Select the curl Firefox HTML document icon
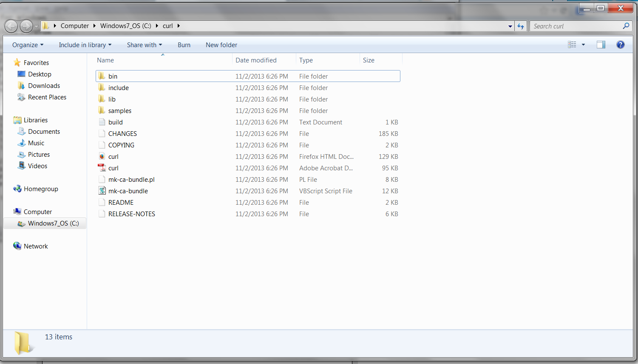 pos(102,156)
